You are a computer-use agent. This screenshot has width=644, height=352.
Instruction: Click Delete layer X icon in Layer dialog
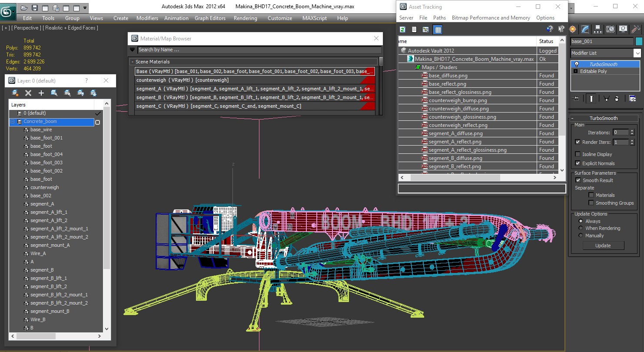tap(28, 93)
